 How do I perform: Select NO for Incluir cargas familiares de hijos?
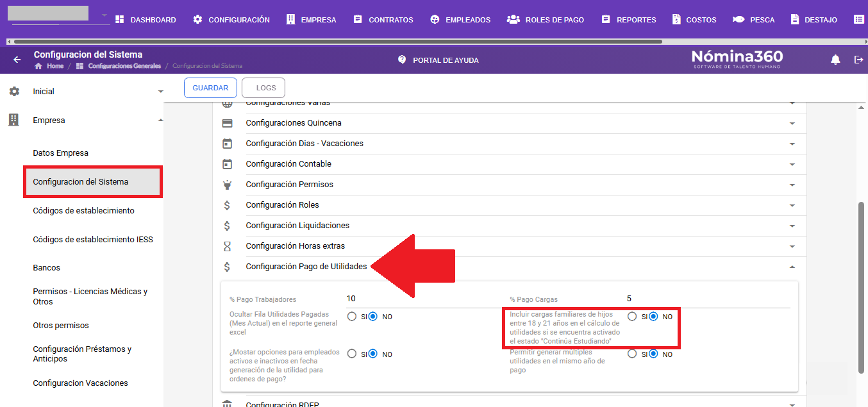tap(653, 317)
